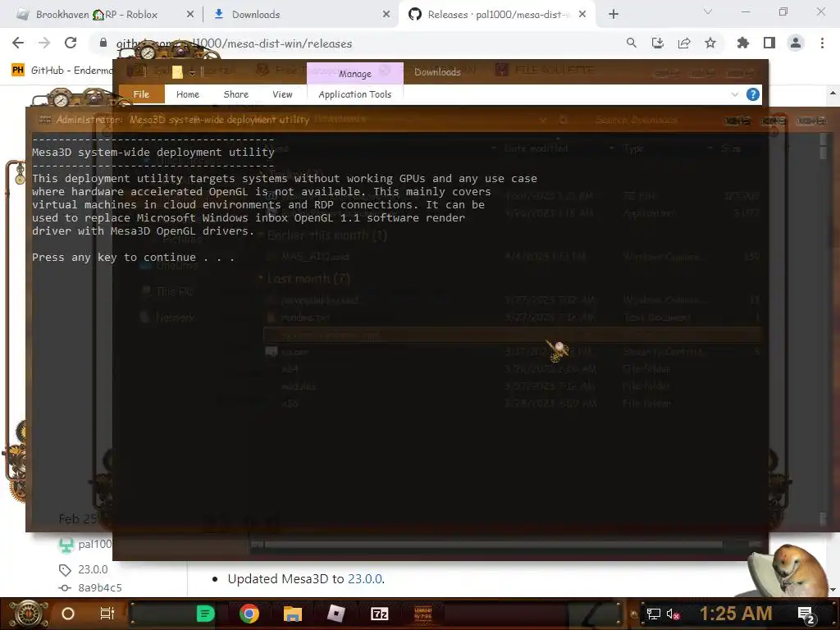Close the Brookhaven RP - Roblox tab

click(x=189, y=15)
